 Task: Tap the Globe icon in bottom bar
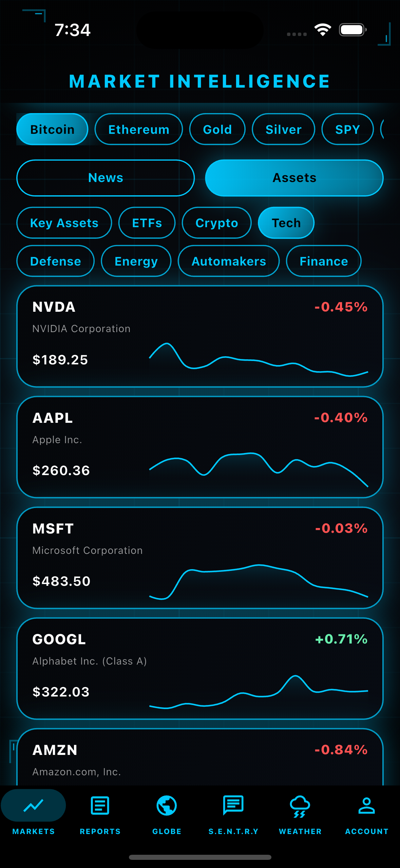point(167,806)
